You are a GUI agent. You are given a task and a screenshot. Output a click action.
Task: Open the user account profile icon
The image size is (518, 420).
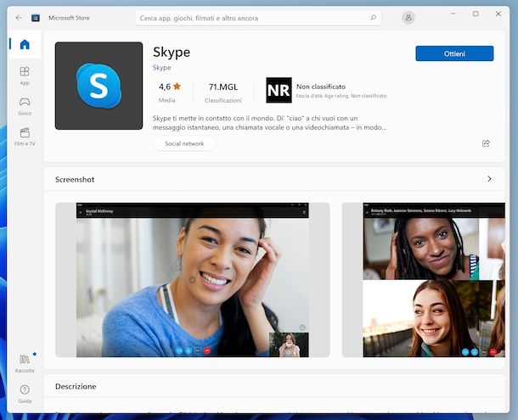408,18
